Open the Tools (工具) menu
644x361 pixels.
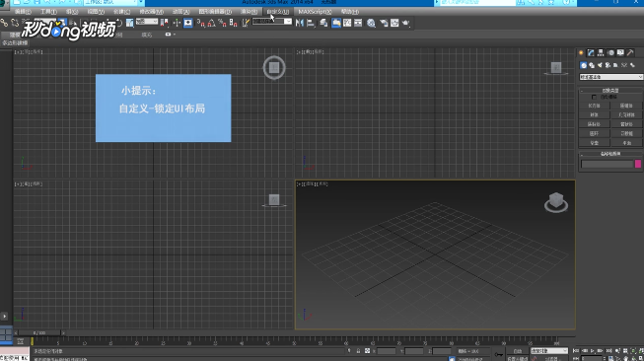click(x=49, y=12)
